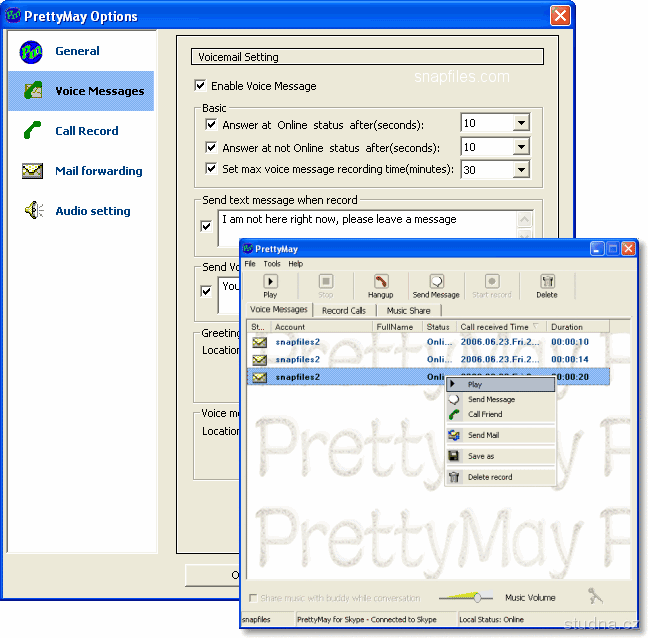
Task: Click envelope icon of 00:00:20 message row
Action: point(260,377)
